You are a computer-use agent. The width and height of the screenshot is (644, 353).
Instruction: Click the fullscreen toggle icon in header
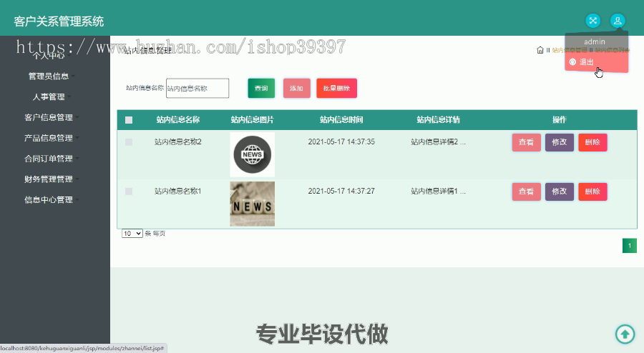click(592, 21)
